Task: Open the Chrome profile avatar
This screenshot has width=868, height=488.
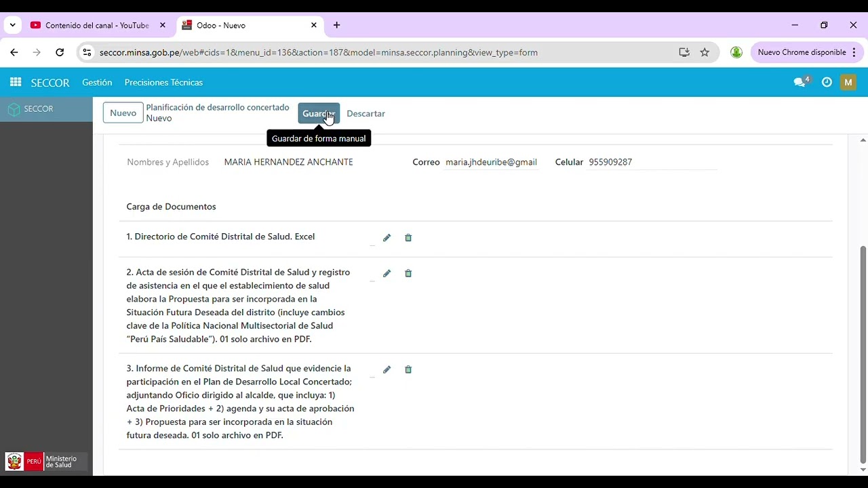Action: click(736, 52)
